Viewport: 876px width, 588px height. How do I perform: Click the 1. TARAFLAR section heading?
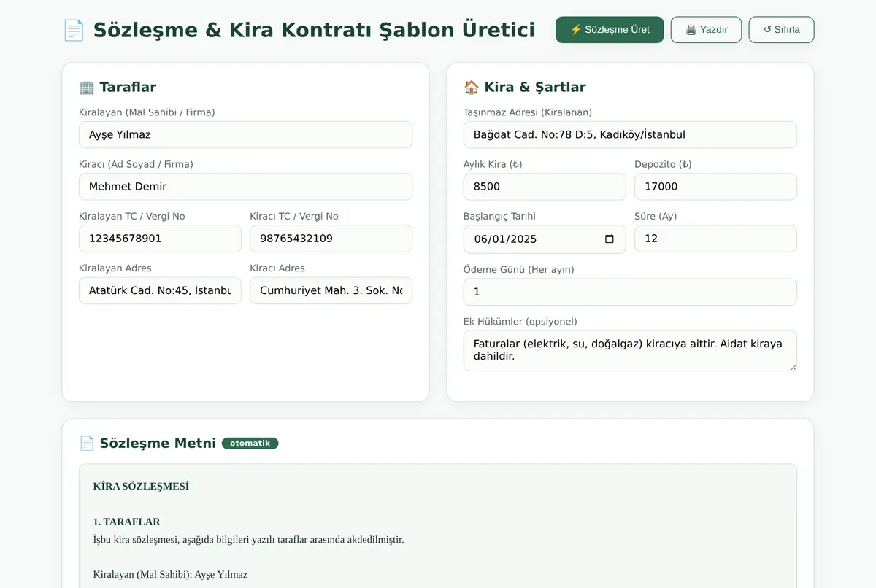(x=127, y=522)
